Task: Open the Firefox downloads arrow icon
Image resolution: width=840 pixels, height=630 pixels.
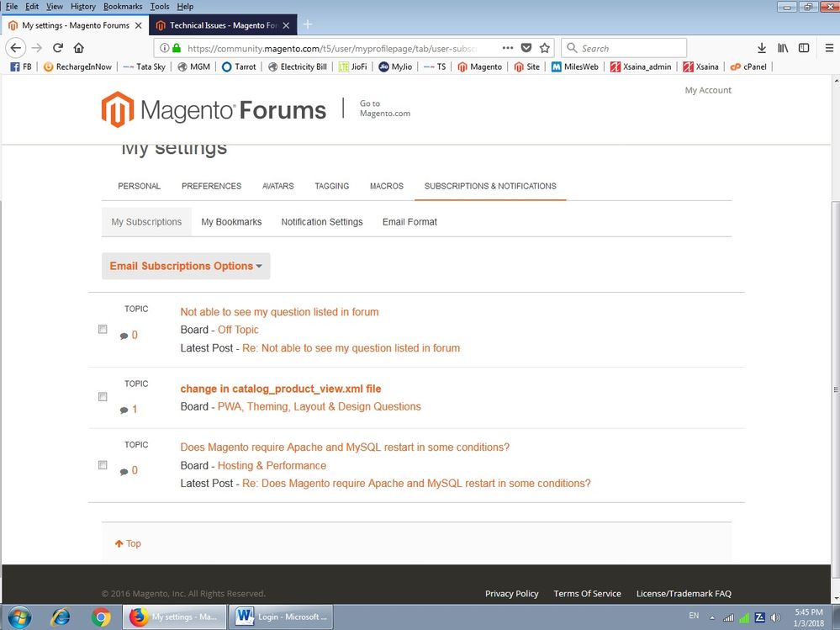Action: coord(762,48)
